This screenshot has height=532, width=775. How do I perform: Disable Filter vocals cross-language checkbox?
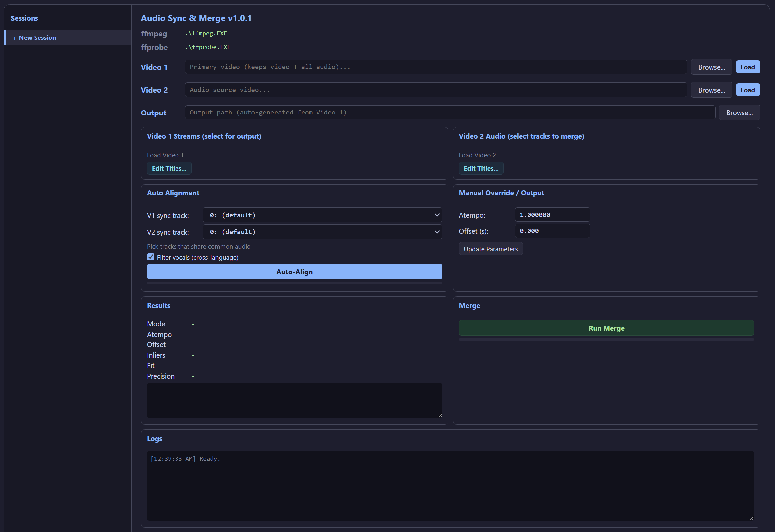[x=151, y=257]
